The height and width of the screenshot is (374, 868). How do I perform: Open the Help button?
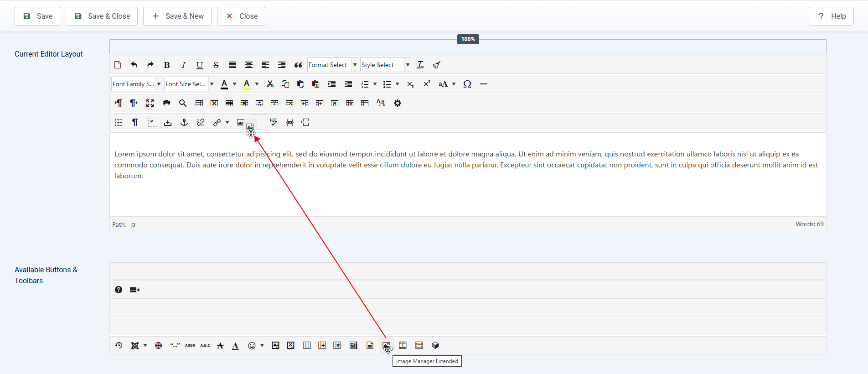tap(831, 16)
